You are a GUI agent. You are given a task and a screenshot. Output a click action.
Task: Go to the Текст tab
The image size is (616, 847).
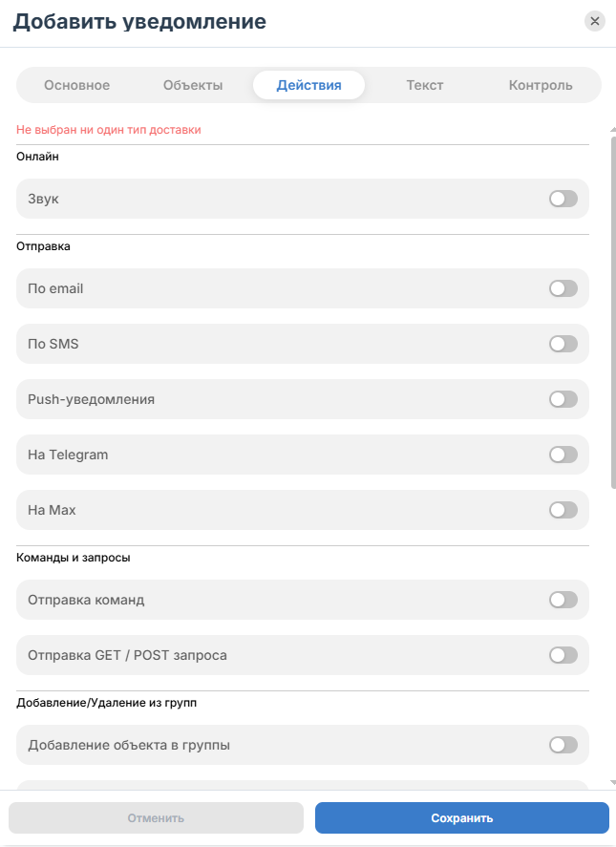tap(425, 85)
